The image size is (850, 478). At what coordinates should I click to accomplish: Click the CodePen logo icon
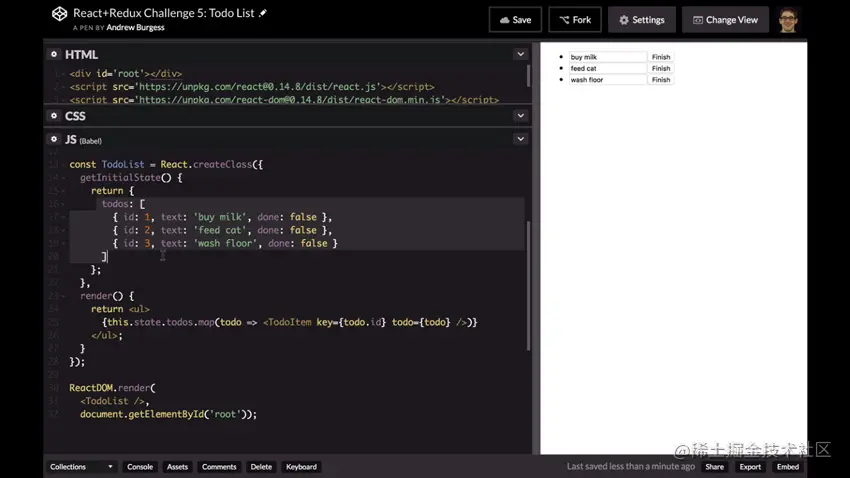(x=59, y=14)
